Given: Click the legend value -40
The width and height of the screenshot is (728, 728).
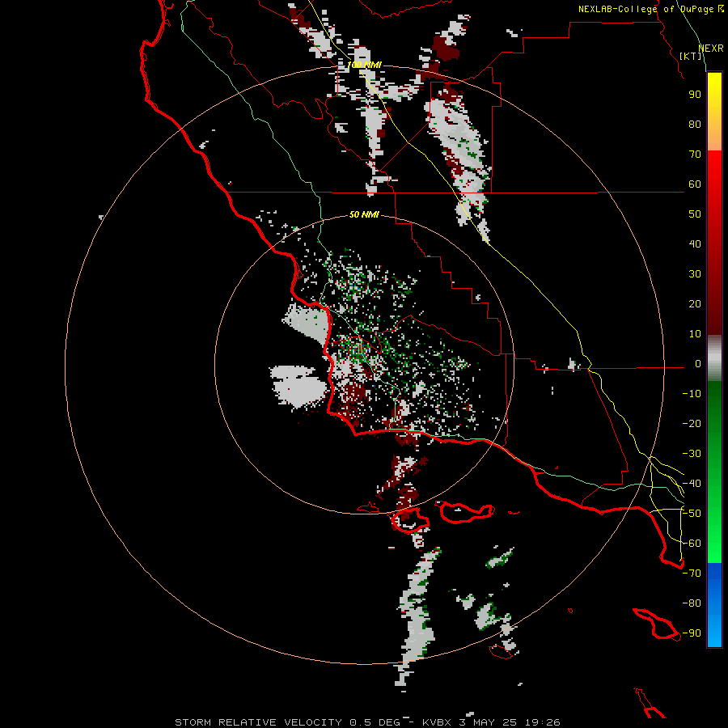Looking at the screenshot, I should 692,484.
